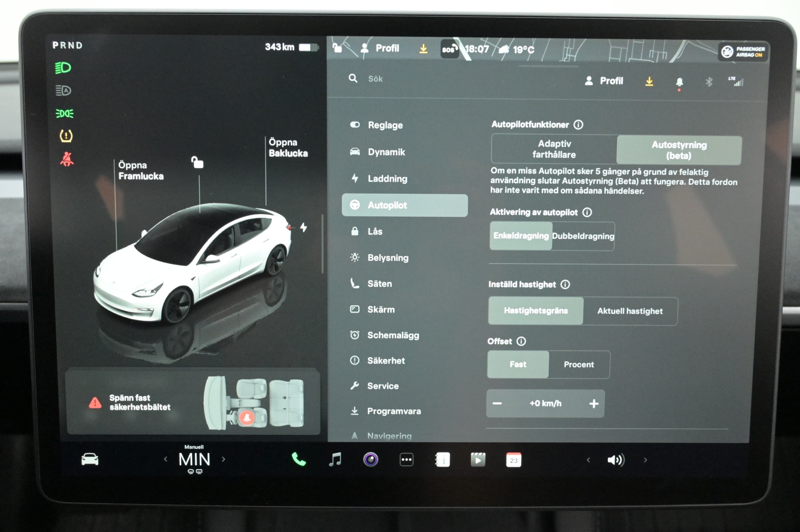Tap the headlight indicator icon
Image resolution: width=800 pixels, height=532 pixels.
click(63, 68)
